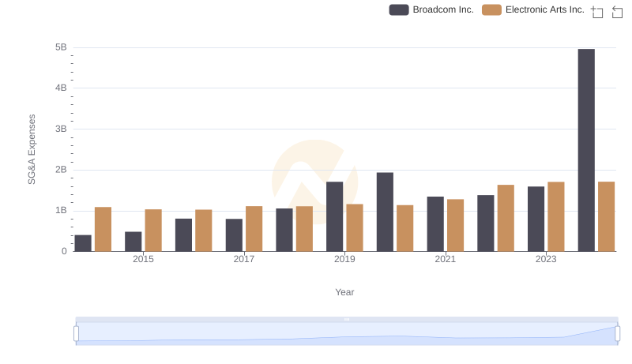Click the top move handle of the zoom slider
This screenshot has width=632, height=364.
[x=347, y=319]
